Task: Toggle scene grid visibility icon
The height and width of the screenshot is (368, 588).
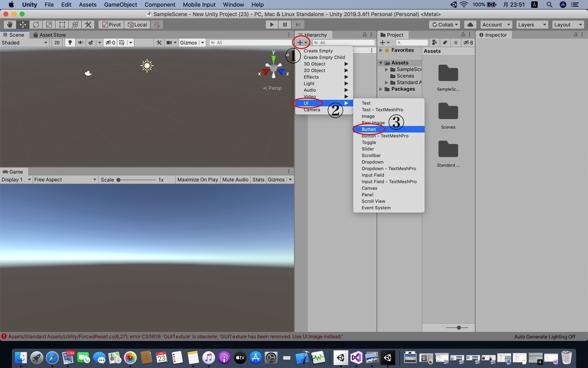Action: point(122,43)
